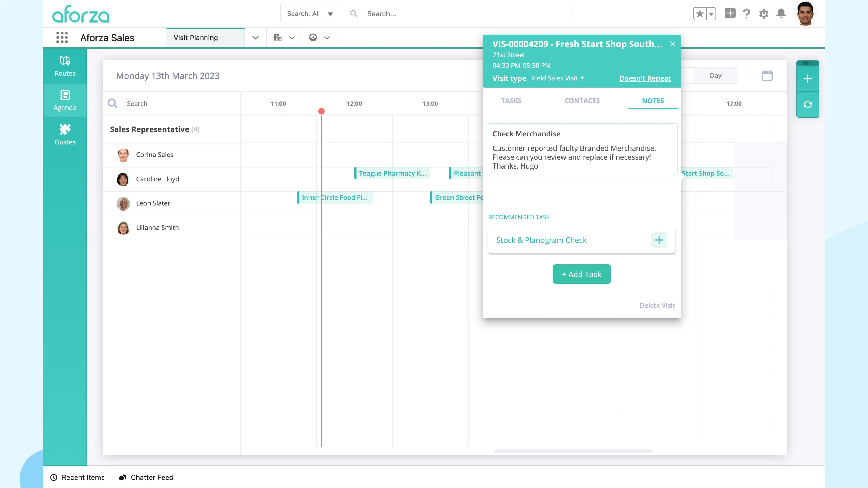The height and width of the screenshot is (488, 868).
Task: Close the VIS-00004209 visit popup
Action: click(x=672, y=44)
